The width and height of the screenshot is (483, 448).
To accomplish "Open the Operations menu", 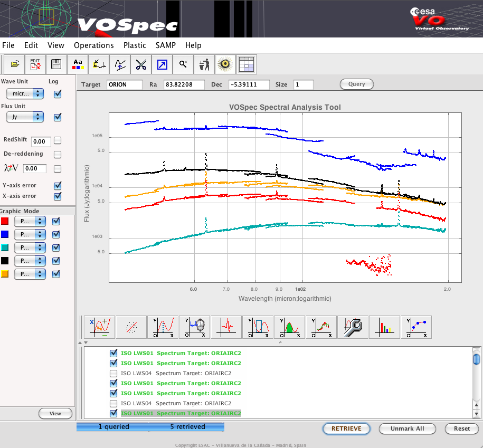I will click(x=93, y=45).
